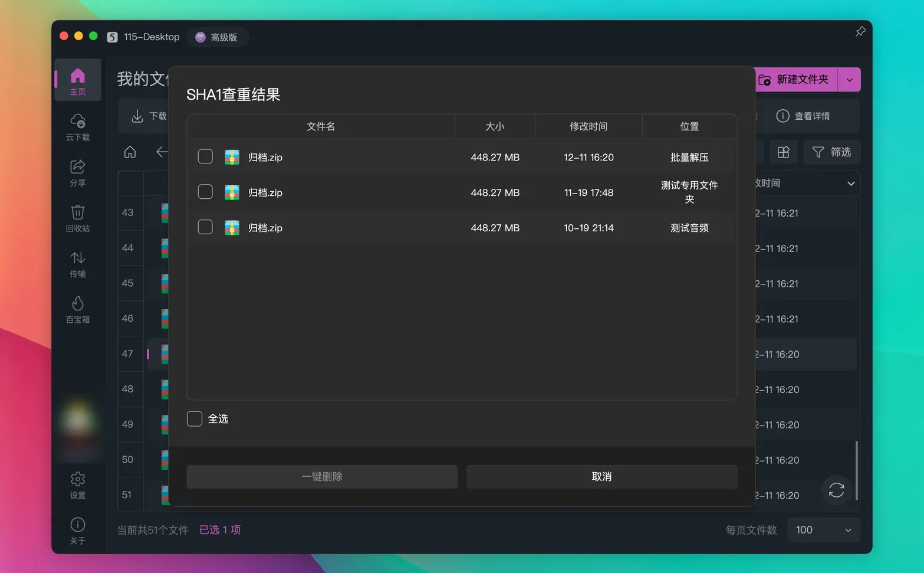Open the 百宝箱 toolbox
The width and height of the screenshot is (924, 573).
click(77, 309)
